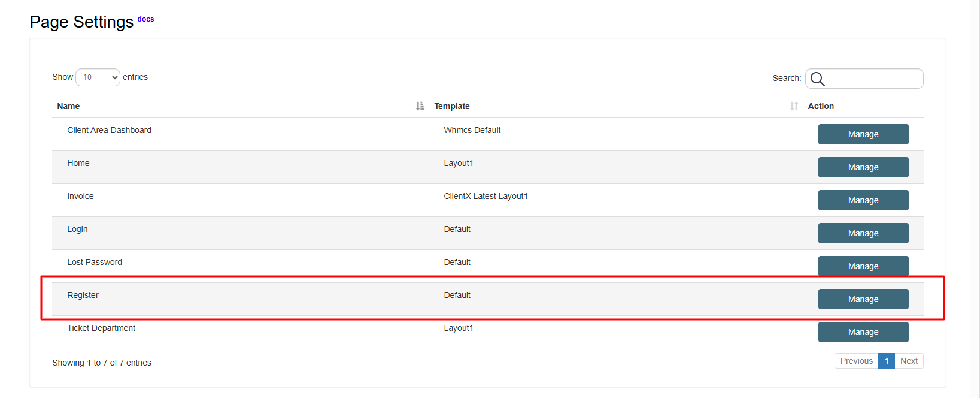The width and height of the screenshot is (980, 398).
Task: Manage the Invoice page
Action: [x=863, y=200]
